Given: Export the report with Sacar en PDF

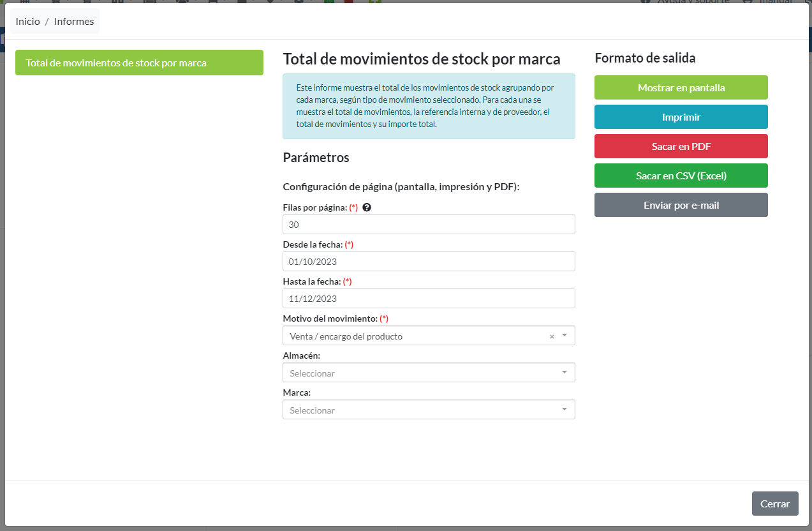Looking at the screenshot, I should click(x=681, y=146).
